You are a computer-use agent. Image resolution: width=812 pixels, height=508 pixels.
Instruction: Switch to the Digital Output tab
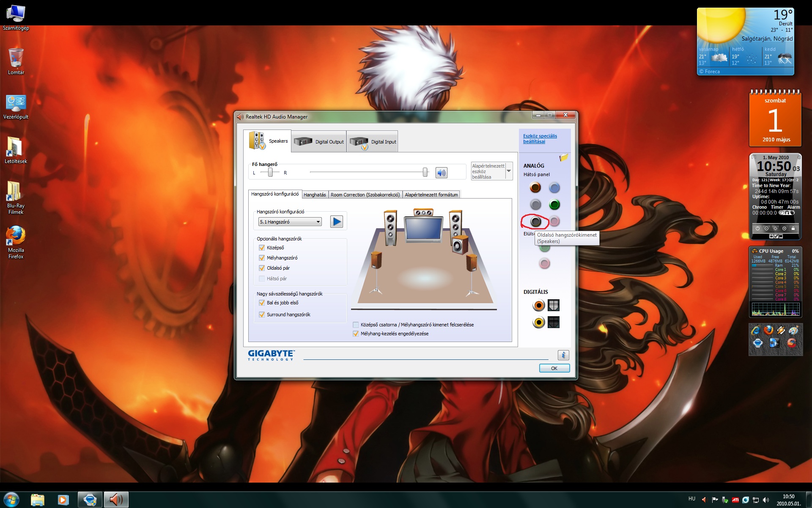pyautogui.click(x=319, y=142)
